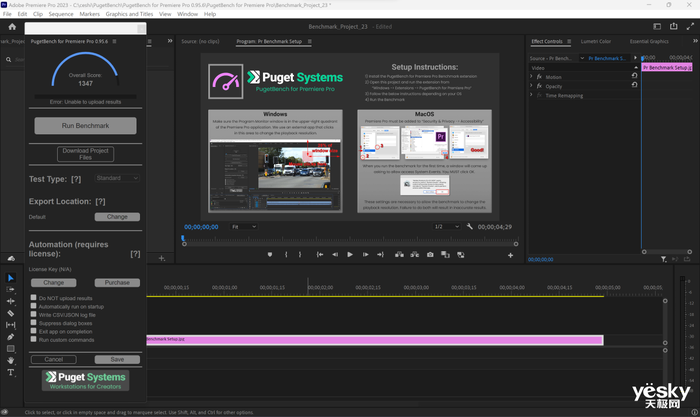
Task: Open the File menu
Action: (x=7, y=14)
